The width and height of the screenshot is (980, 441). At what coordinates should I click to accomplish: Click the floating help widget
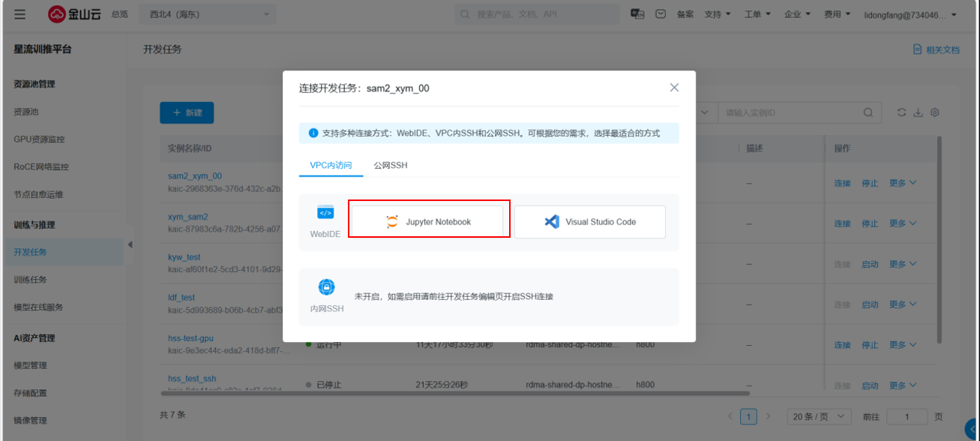click(972, 428)
